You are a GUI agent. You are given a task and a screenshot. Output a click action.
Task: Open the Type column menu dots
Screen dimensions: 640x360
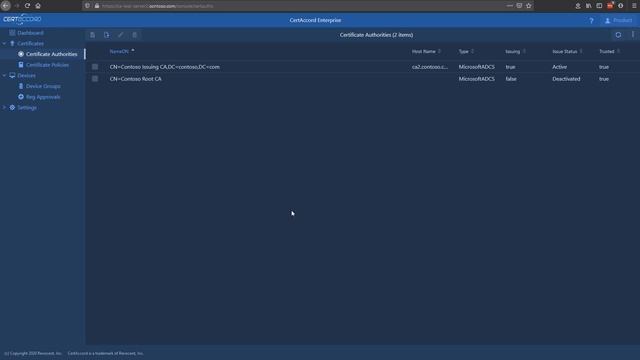473,51
